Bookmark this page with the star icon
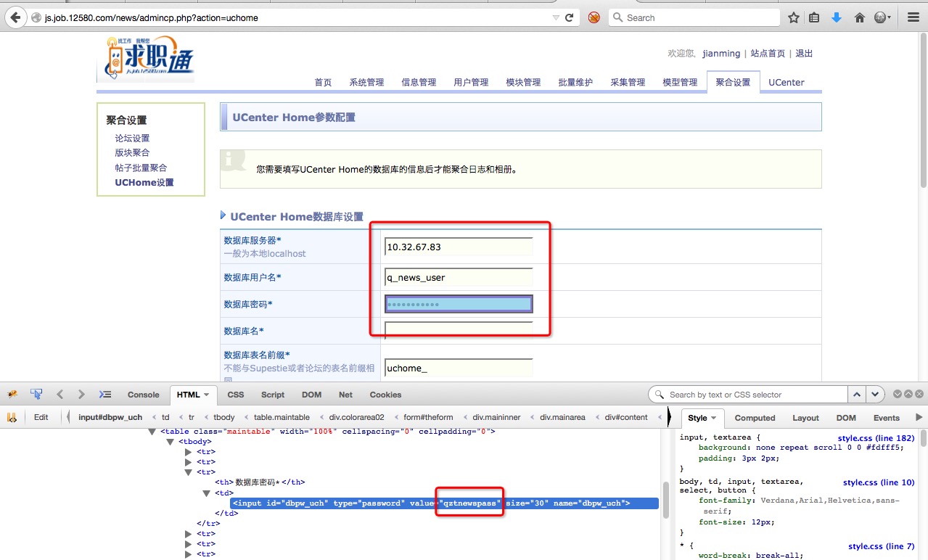 794,17
